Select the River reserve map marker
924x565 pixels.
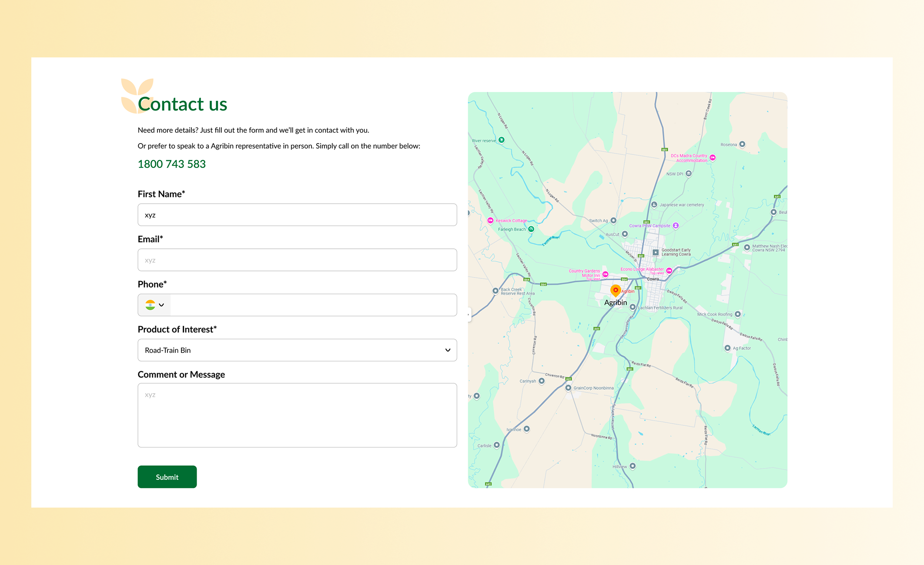click(x=502, y=140)
